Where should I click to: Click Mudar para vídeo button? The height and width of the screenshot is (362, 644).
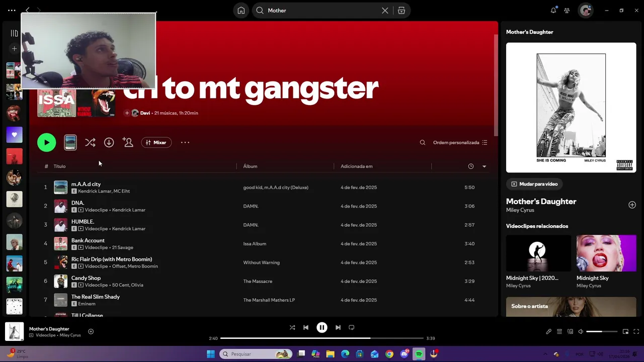click(x=534, y=184)
